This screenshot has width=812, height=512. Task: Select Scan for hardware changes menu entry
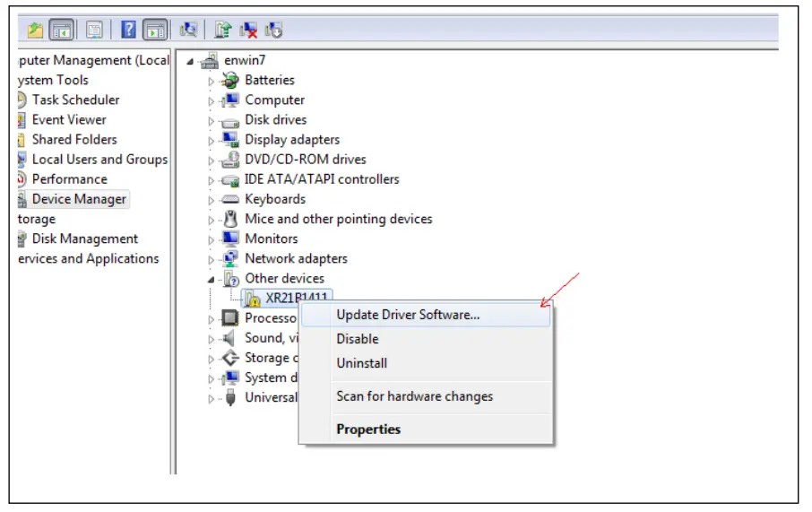coord(426,396)
